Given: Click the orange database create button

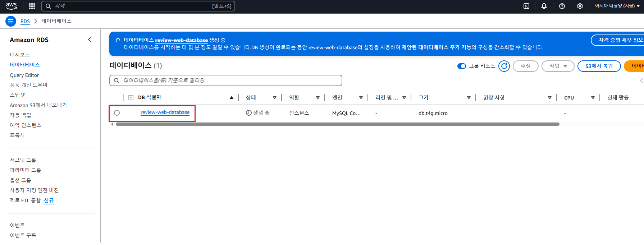Looking at the screenshot, I should 634,66.
